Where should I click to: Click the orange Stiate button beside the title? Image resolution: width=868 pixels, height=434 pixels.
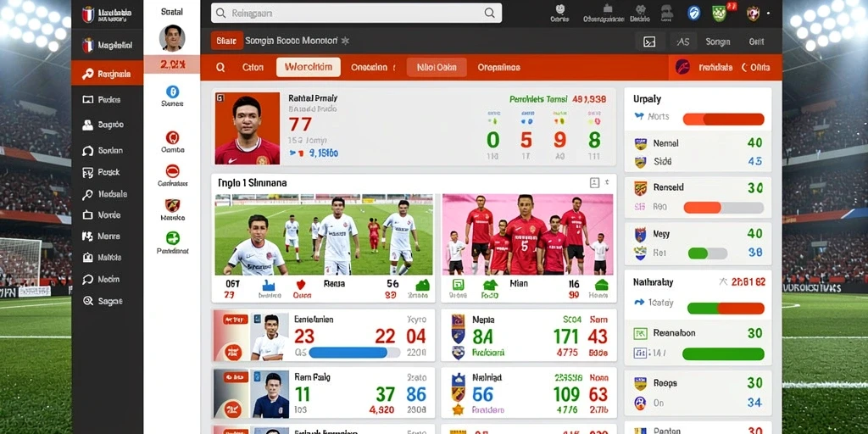pos(226,41)
